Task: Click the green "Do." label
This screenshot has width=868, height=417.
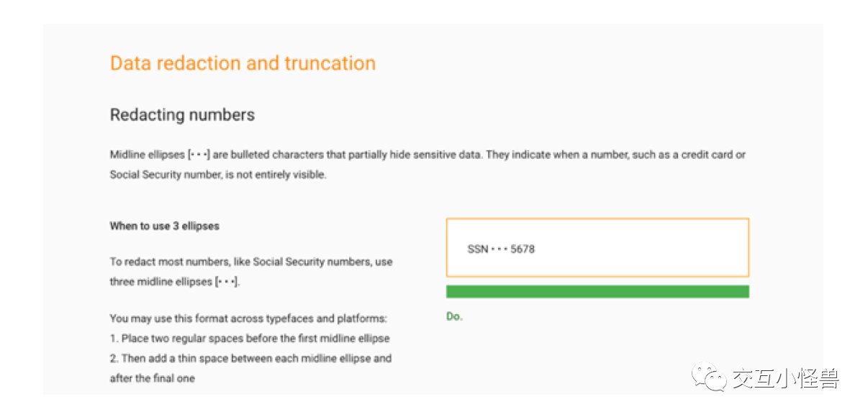Action: 454,316
